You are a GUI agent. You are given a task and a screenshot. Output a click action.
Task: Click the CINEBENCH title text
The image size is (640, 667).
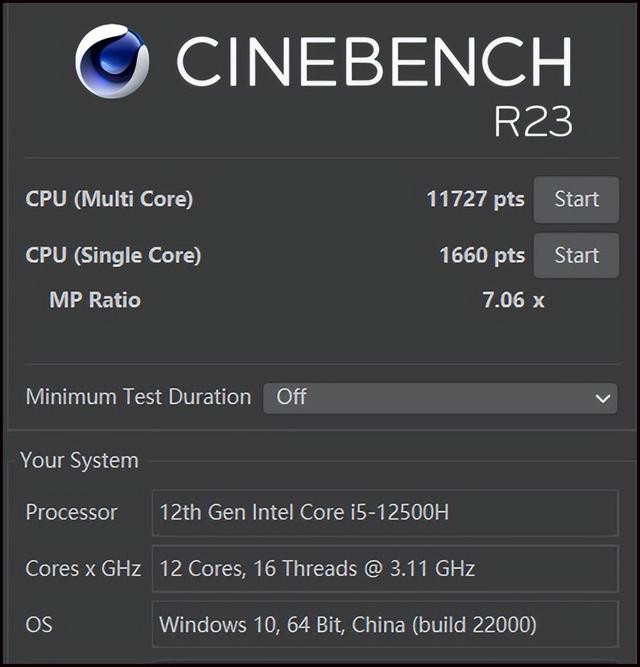click(374, 62)
